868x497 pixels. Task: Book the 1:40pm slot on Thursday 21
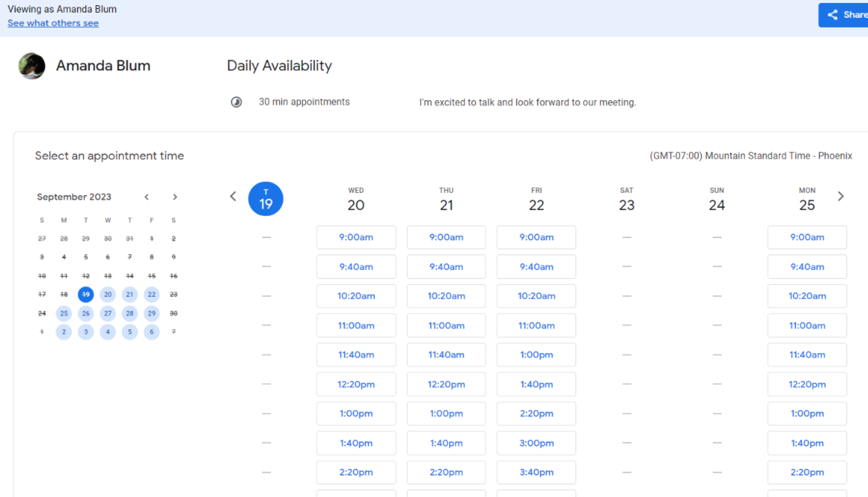tap(446, 443)
